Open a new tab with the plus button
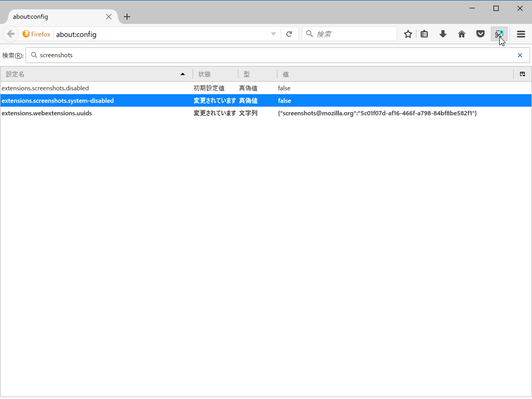This screenshot has width=532, height=399. click(126, 16)
